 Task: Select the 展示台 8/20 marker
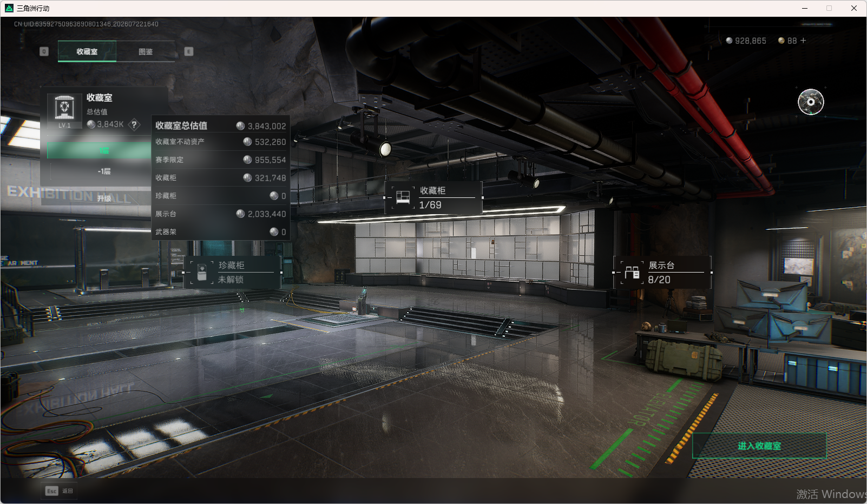(662, 272)
